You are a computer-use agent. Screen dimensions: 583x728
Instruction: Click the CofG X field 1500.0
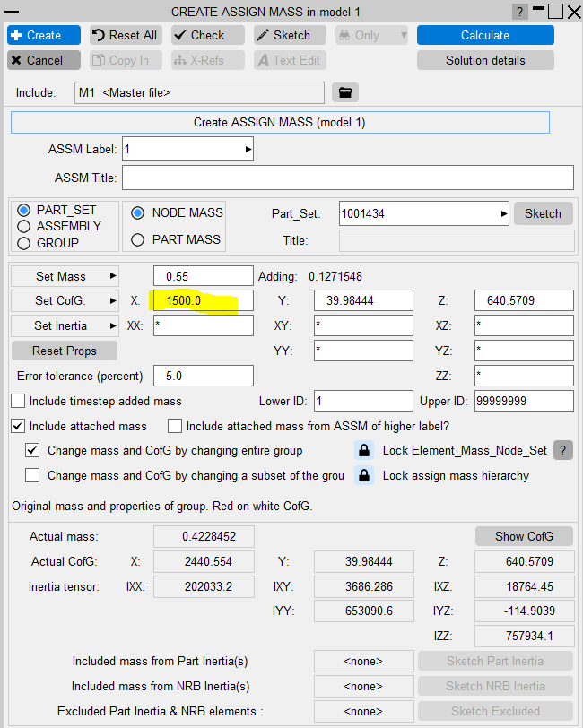coord(204,301)
